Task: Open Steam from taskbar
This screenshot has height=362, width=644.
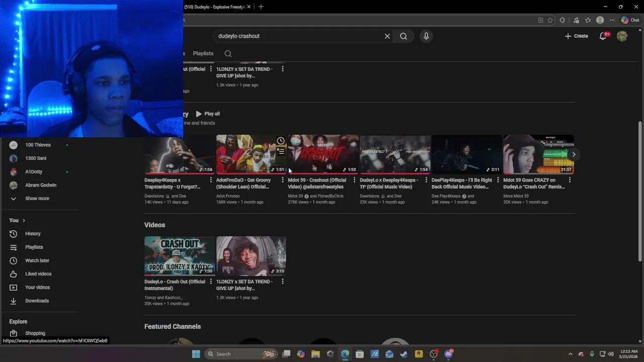Action: coord(404,354)
